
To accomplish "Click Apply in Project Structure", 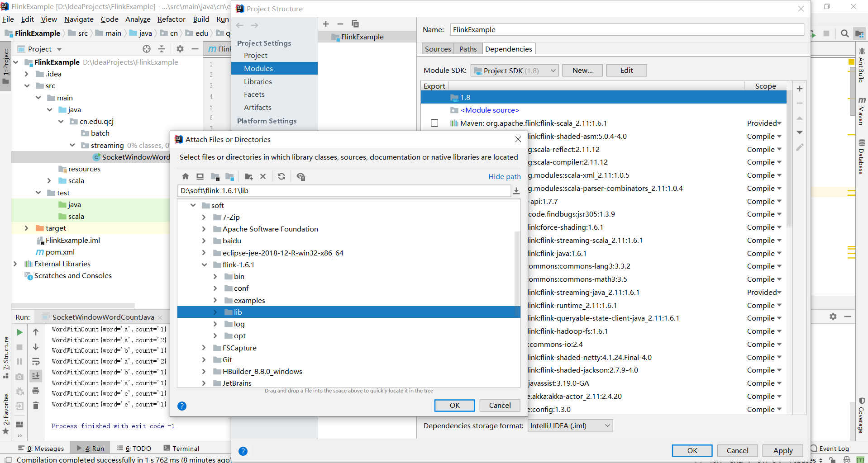I will tap(782, 451).
